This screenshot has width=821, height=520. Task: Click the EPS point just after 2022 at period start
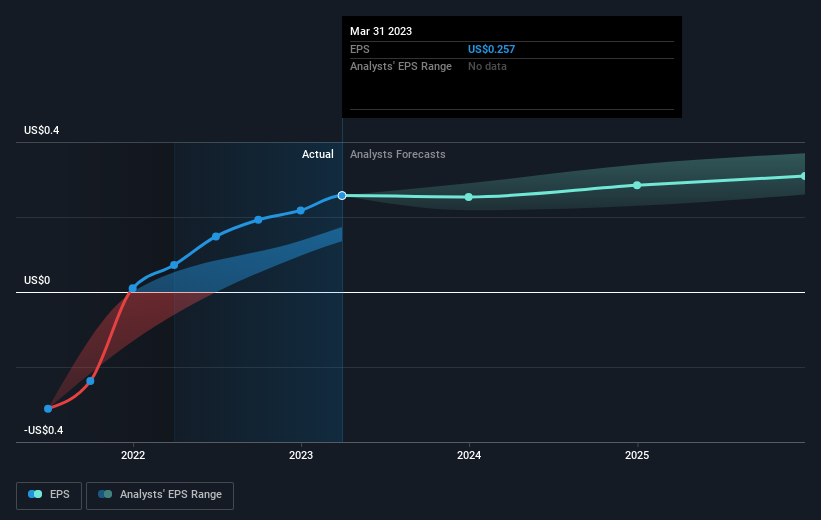(x=174, y=265)
